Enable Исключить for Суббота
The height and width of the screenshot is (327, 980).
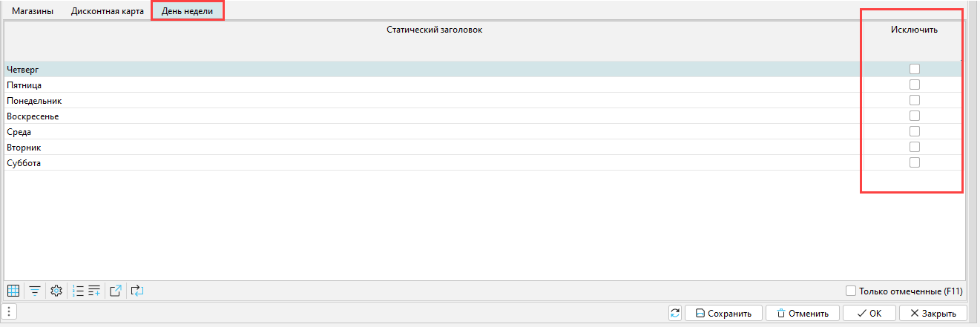[915, 162]
